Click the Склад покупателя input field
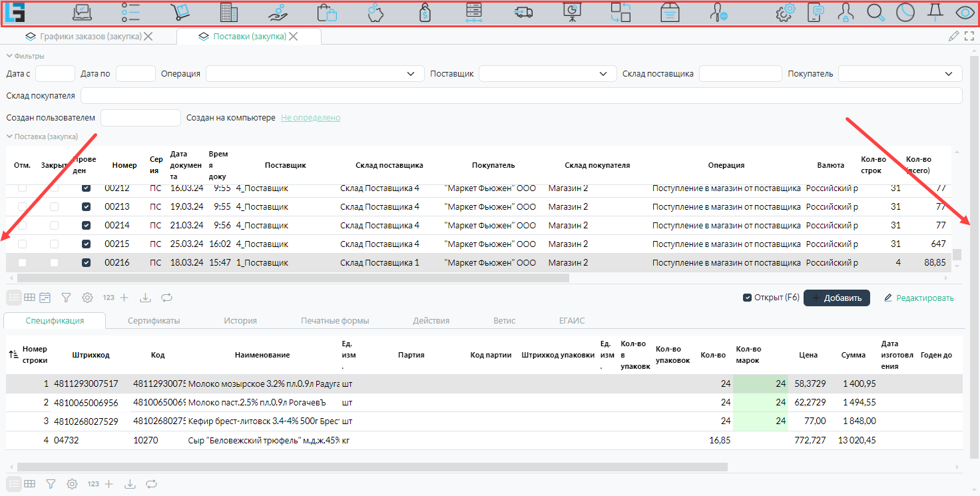The width and height of the screenshot is (980, 496). click(521, 96)
